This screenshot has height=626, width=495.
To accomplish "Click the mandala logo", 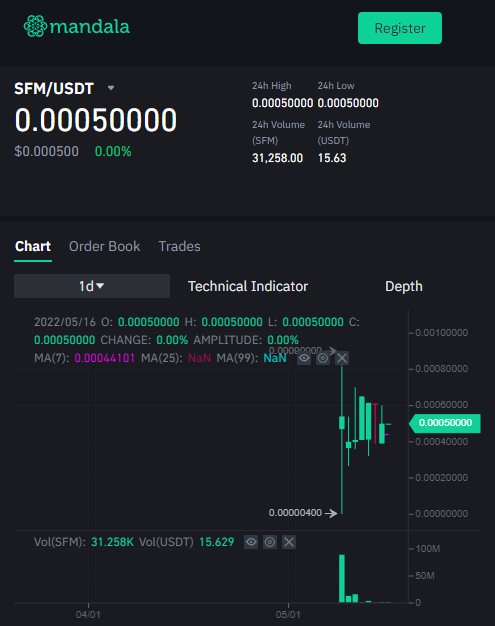I will (x=77, y=26).
